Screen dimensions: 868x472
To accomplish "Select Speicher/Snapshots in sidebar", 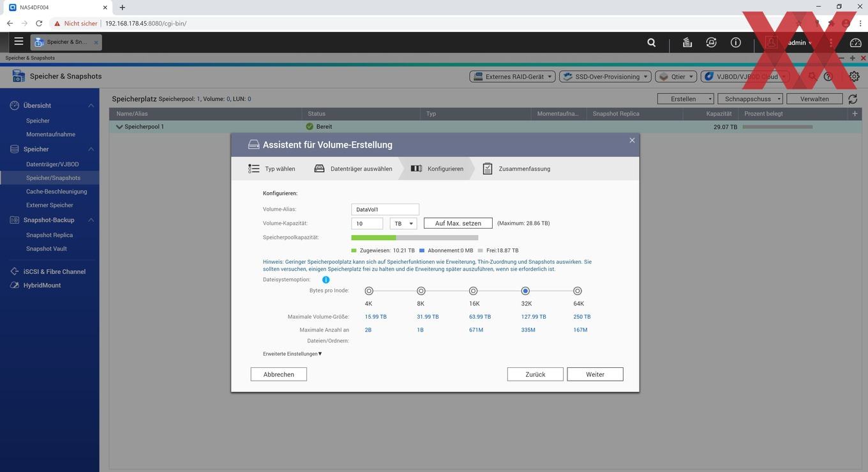I will click(50, 178).
